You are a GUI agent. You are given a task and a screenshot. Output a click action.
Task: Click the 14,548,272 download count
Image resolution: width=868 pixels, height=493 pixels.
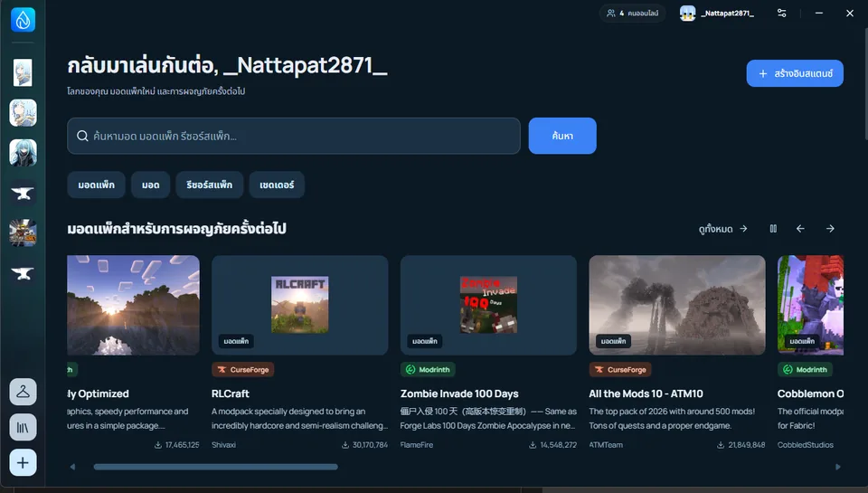pos(553,445)
